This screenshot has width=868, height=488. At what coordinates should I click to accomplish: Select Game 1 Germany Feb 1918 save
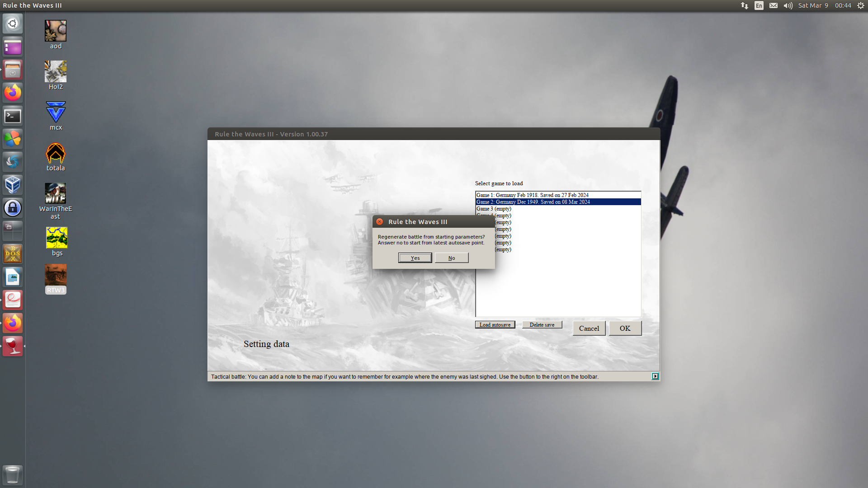[558, 195]
